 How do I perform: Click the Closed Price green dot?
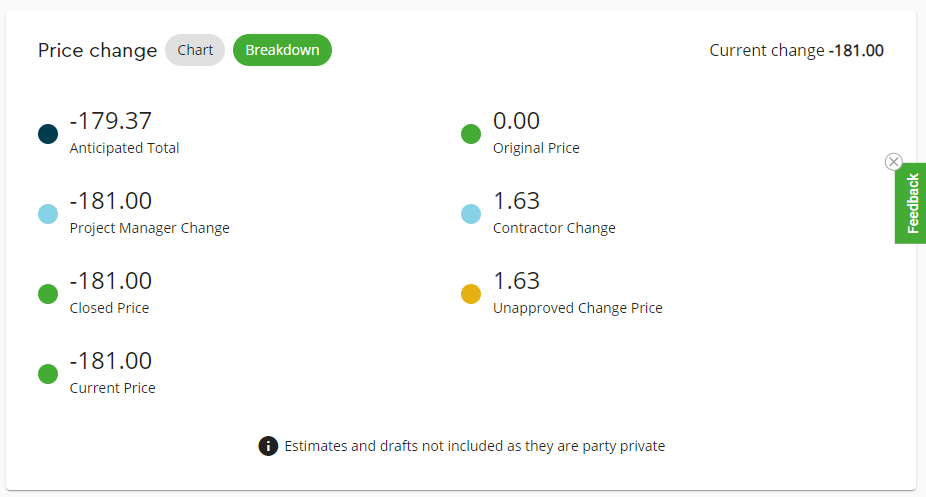48,294
